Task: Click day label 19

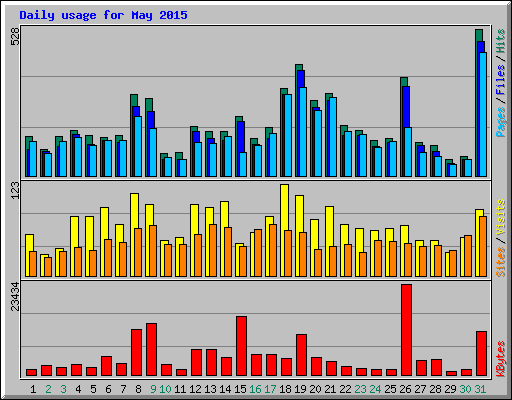Action: [x=300, y=389]
